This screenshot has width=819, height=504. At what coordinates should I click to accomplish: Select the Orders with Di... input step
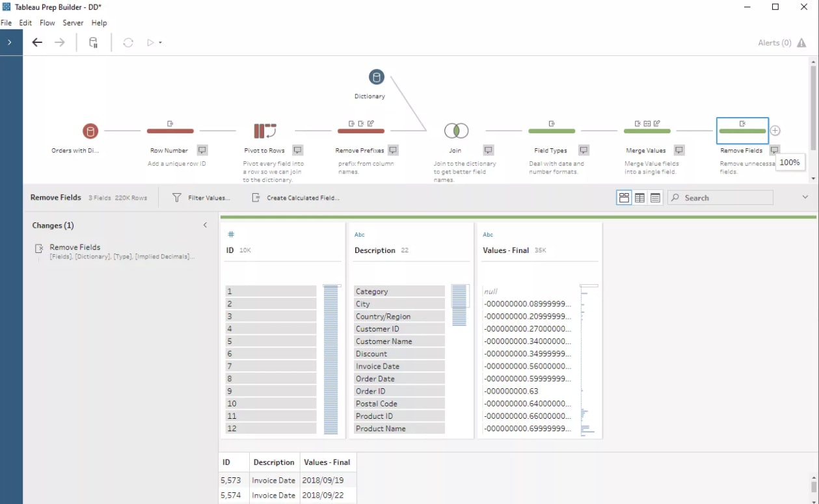90,131
